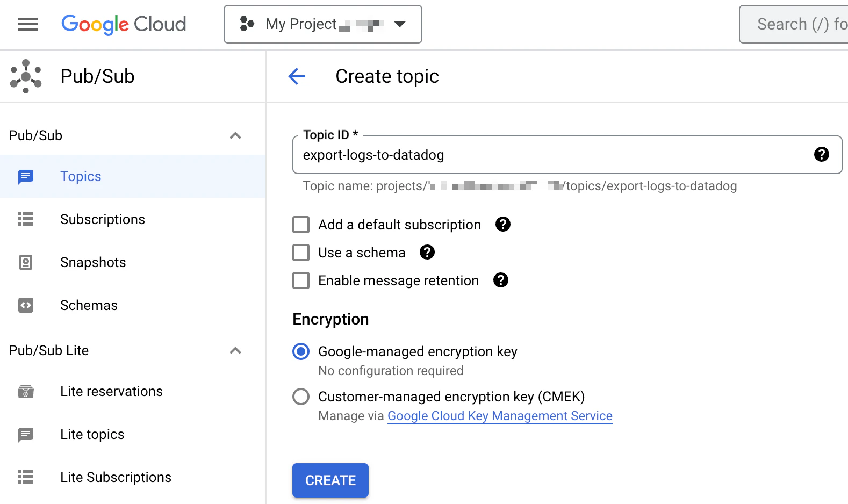Image resolution: width=848 pixels, height=504 pixels.
Task: Select Google-managed encryption key radio
Action: (301, 351)
